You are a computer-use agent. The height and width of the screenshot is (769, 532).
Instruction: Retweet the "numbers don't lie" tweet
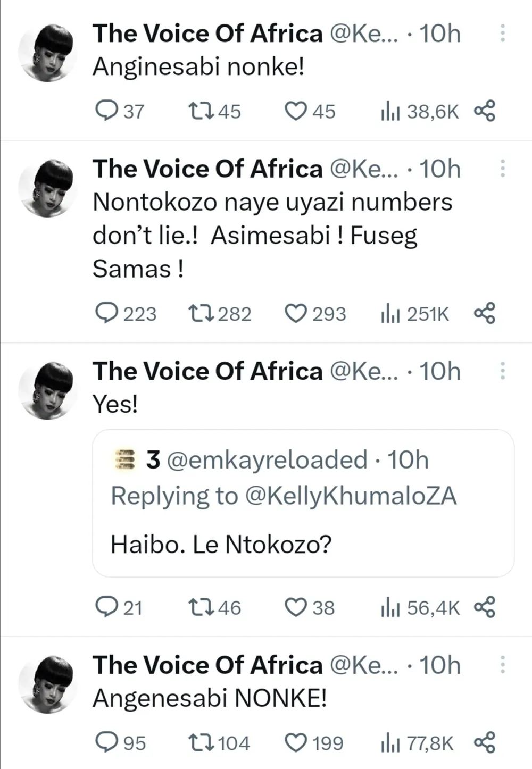point(202,313)
